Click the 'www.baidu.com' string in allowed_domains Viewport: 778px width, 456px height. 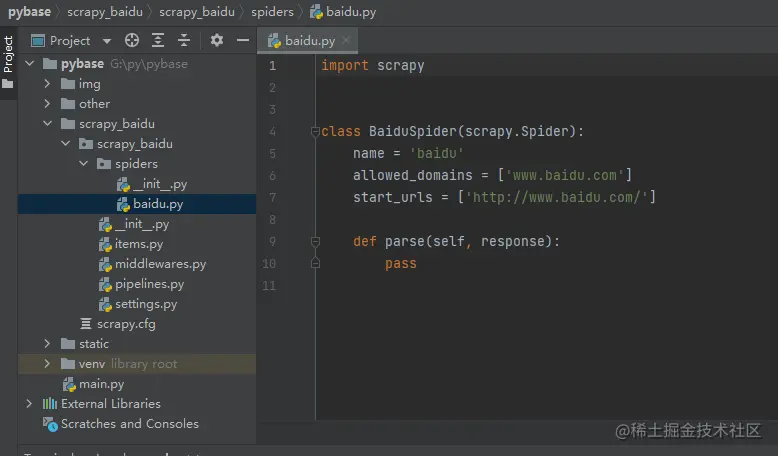click(x=564, y=175)
